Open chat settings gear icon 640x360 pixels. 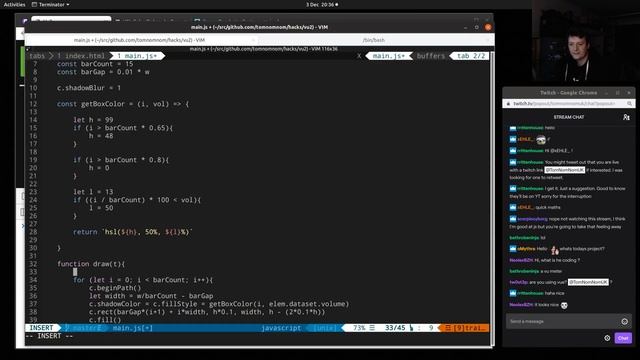607,338
